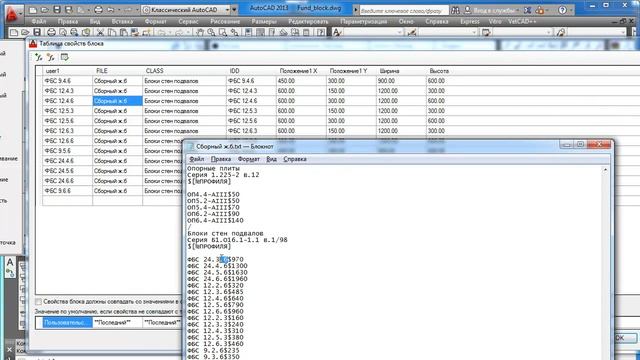This screenshot has height=360, width=640.
Task: Select the ФБС 9.4.6 cell in user1 column
Action: (67, 81)
